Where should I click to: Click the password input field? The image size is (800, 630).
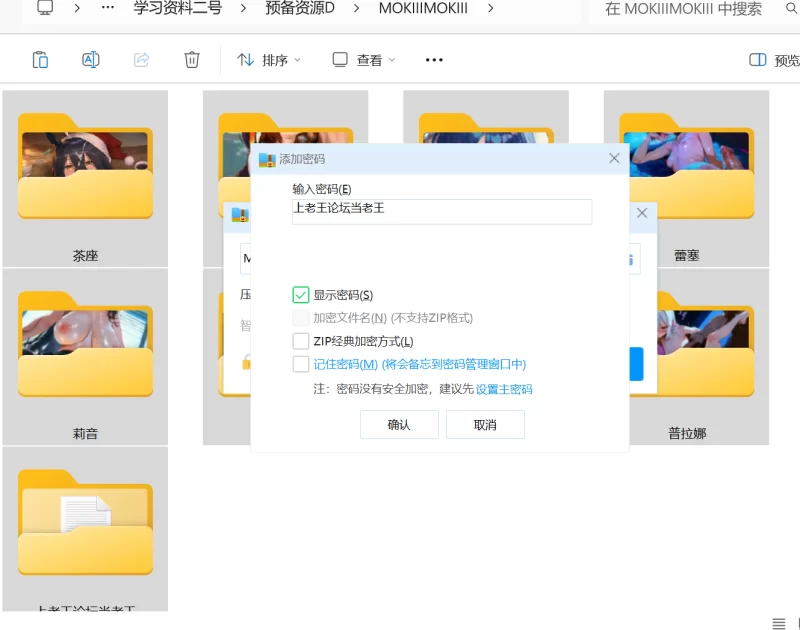tap(442, 212)
